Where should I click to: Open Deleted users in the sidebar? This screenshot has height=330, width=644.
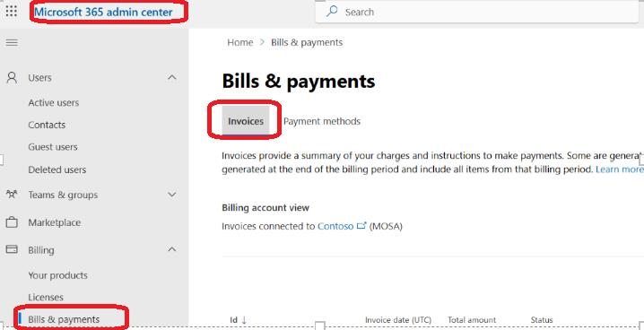(x=57, y=169)
